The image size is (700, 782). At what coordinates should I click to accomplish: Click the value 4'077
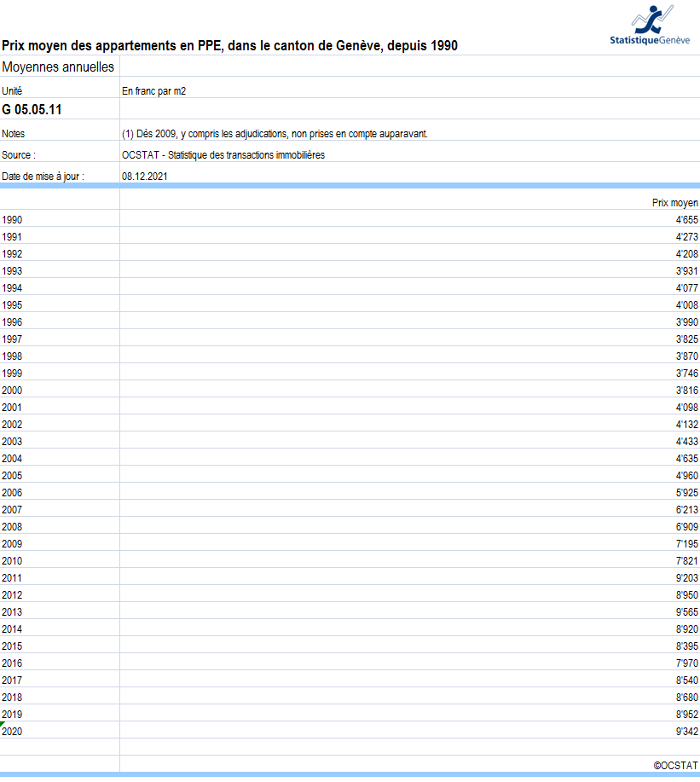coord(687,287)
